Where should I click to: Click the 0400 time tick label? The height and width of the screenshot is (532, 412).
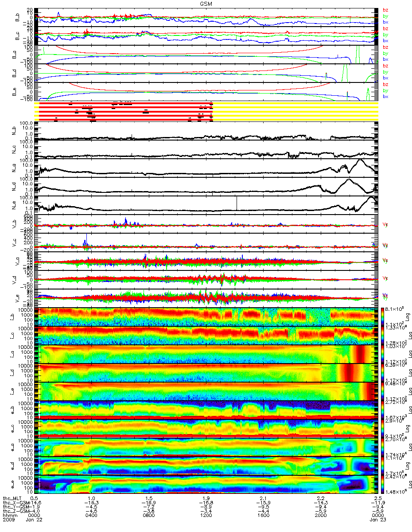91,515
